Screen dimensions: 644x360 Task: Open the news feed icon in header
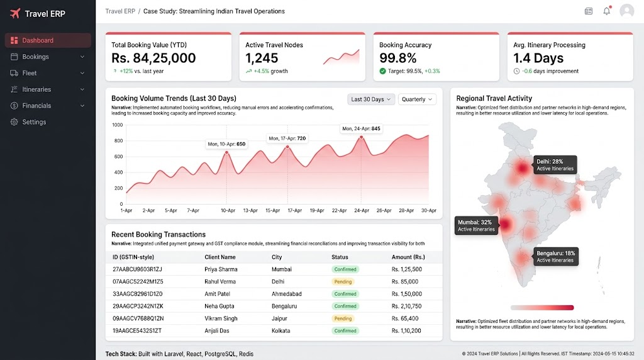589,11
